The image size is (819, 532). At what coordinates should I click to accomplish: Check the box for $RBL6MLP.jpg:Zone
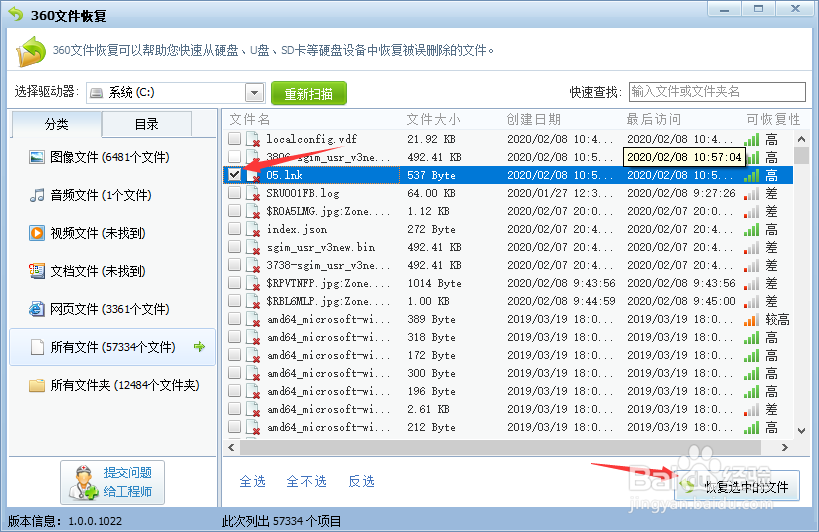click(235, 301)
